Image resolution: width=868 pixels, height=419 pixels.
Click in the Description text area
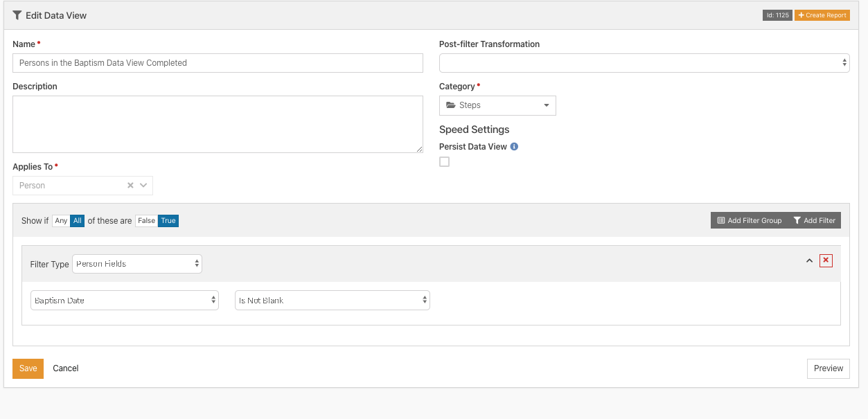click(218, 124)
